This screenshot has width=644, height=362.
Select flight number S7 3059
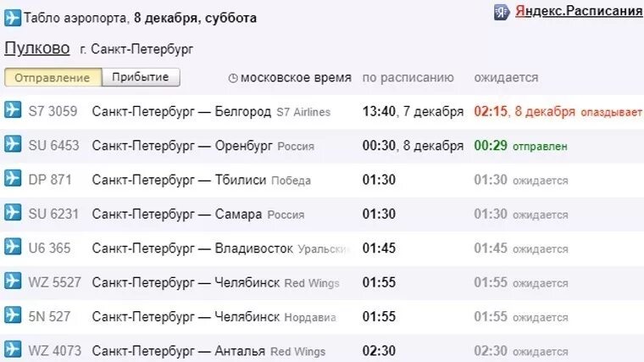coord(53,111)
